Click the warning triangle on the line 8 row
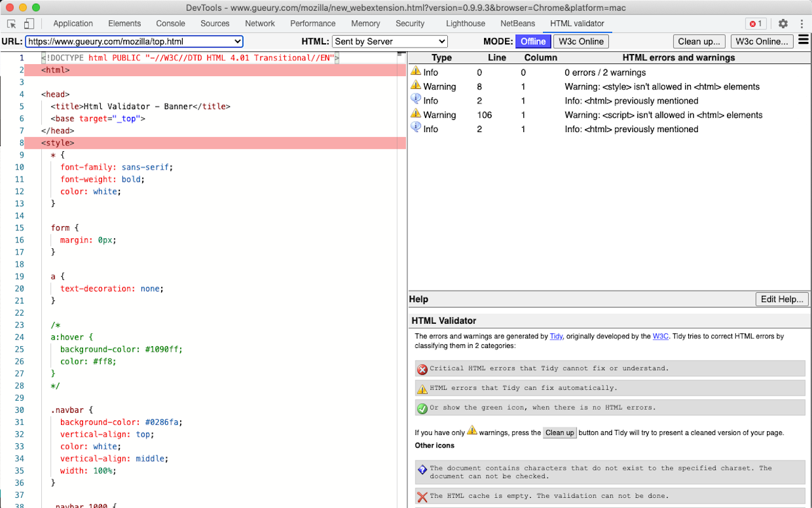Image resolution: width=812 pixels, height=508 pixels. pos(417,86)
